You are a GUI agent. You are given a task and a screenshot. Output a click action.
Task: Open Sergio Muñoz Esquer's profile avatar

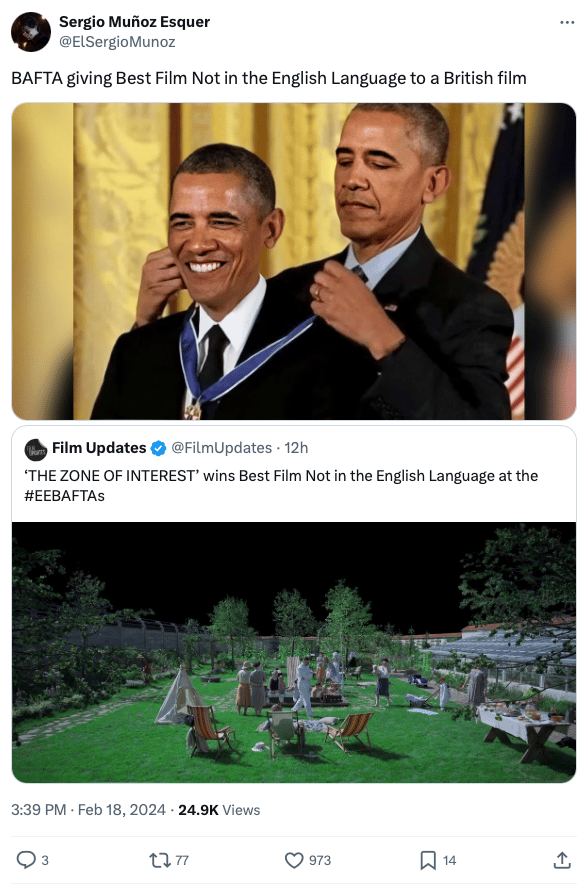point(31,32)
